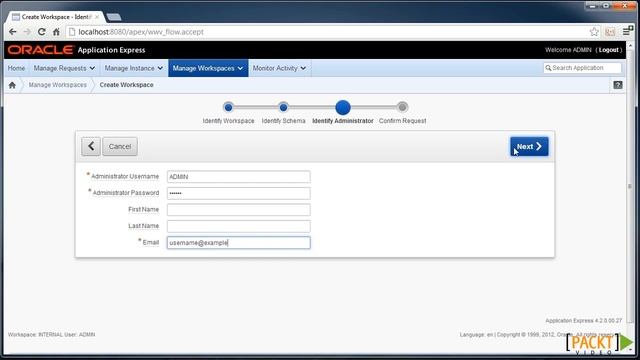The width and height of the screenshot is (640, 360).
Task: Click the previous step arrow button
Action: coord(91,146)
